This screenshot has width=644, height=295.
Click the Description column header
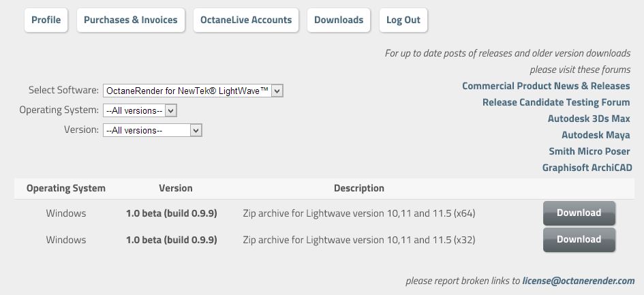point(359,188)
